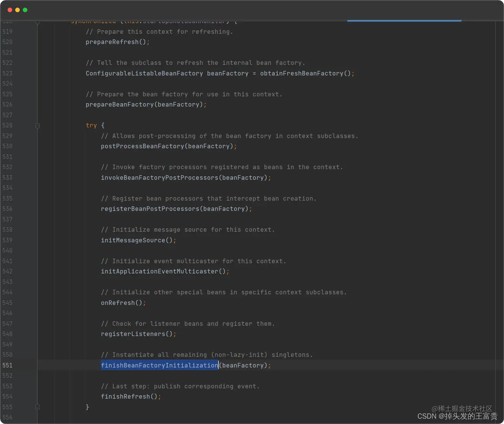Viewport: 504px width, 424px height.
Task: Click the prepareBeanFactory(beanFactory) call
Action: click(146, 105)
